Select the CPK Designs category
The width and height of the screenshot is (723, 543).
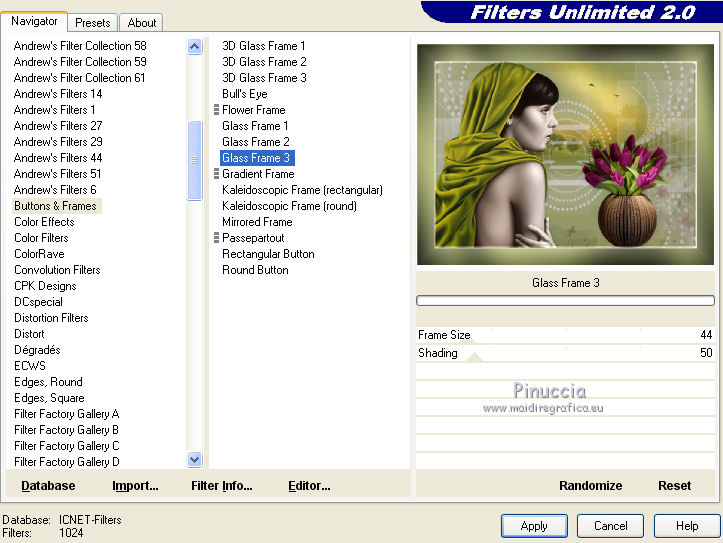click(x=45, y=286)
